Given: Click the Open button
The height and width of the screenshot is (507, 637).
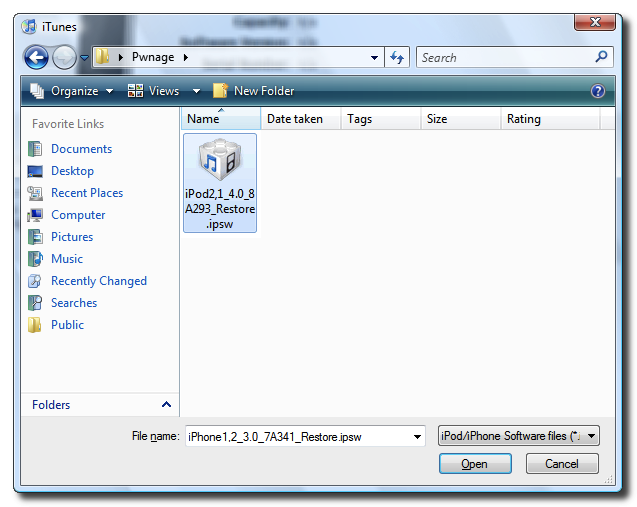Looking at the screenshot, I should pyautogui.click(x=475, y=464).
